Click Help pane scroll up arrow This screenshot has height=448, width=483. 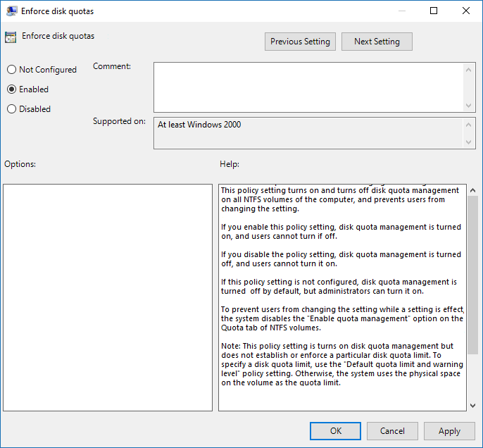[473, 190]
